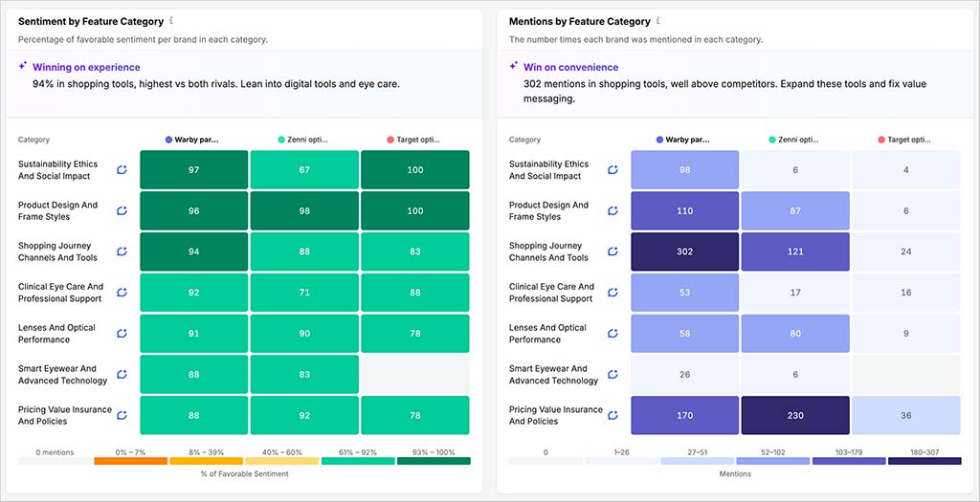
Task: Click Product Design row icon in Sentiment panel
Action: tap(122, 211)
